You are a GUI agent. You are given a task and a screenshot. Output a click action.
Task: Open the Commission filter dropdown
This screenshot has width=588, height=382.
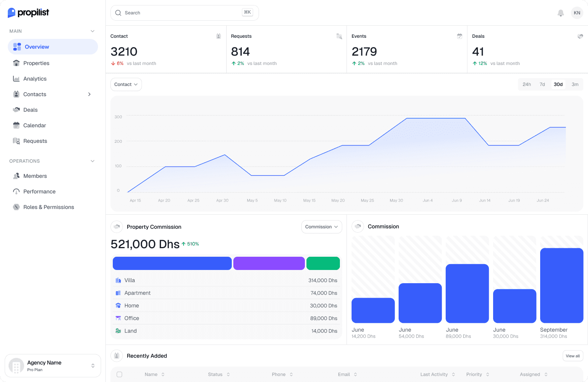click(x=321, y=227)
